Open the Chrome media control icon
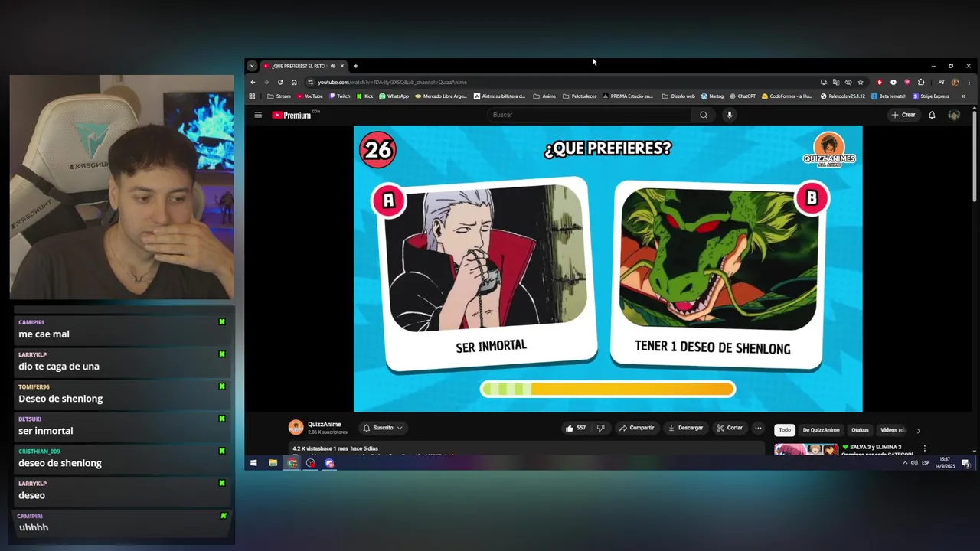The image size is (980, 551). pos(942,82)
